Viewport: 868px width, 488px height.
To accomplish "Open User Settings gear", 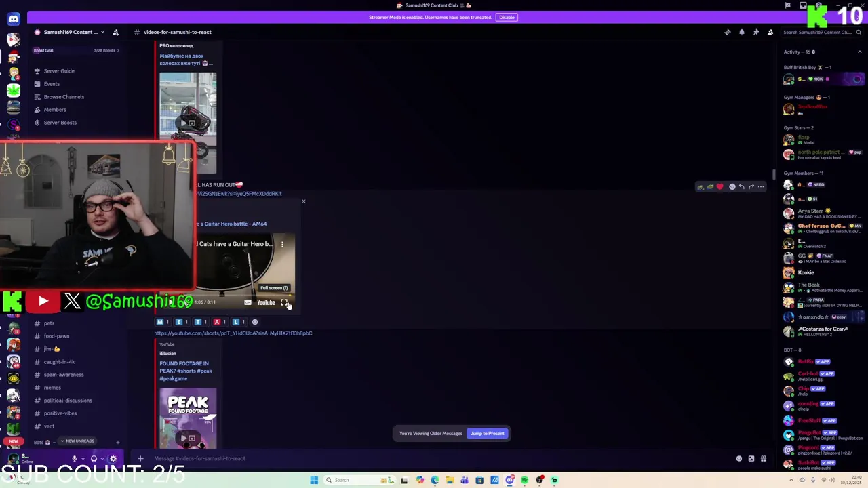I will pos(113,459).
